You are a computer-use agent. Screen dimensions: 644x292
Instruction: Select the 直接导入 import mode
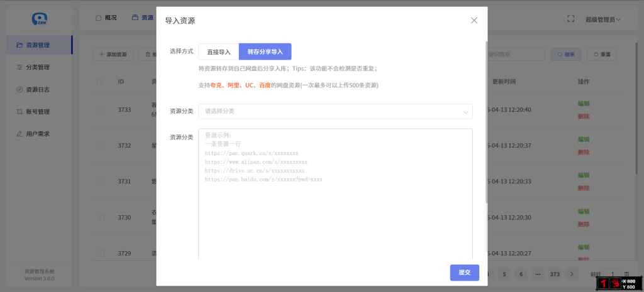click(219, 52)
